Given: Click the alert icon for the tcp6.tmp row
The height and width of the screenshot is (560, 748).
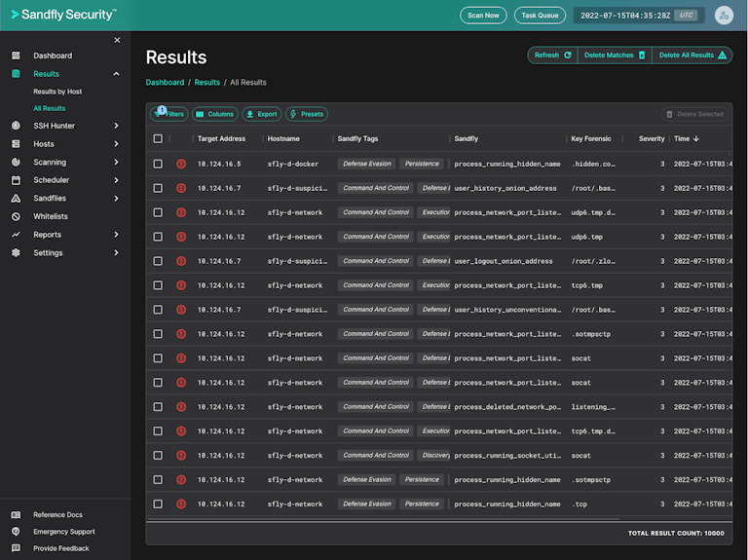Looking at the screenshot, I should 181,285.
